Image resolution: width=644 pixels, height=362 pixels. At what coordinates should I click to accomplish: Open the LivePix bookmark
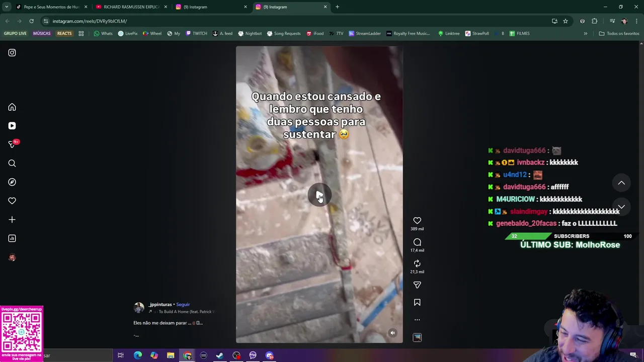tap(128, 34)
